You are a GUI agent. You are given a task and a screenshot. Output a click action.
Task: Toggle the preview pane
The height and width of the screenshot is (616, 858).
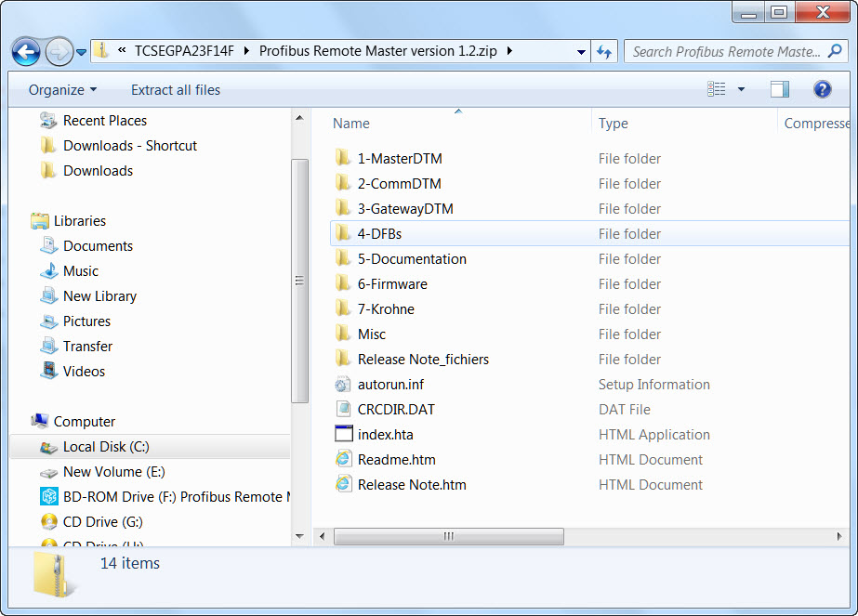780,89
